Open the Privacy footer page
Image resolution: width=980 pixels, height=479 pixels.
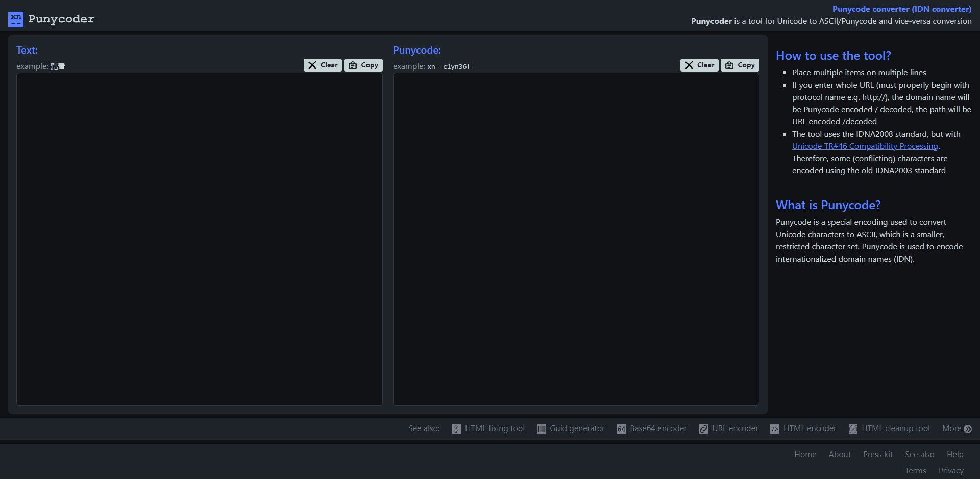951,470
